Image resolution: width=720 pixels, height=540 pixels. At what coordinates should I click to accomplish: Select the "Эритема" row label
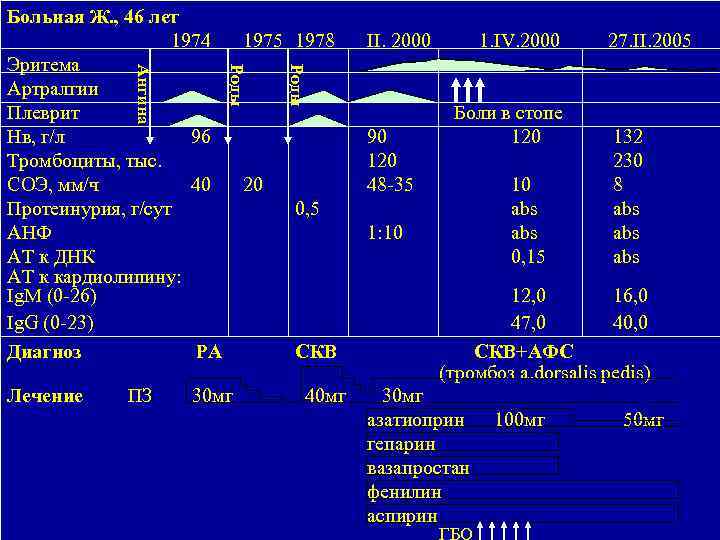tap(43, 65)
